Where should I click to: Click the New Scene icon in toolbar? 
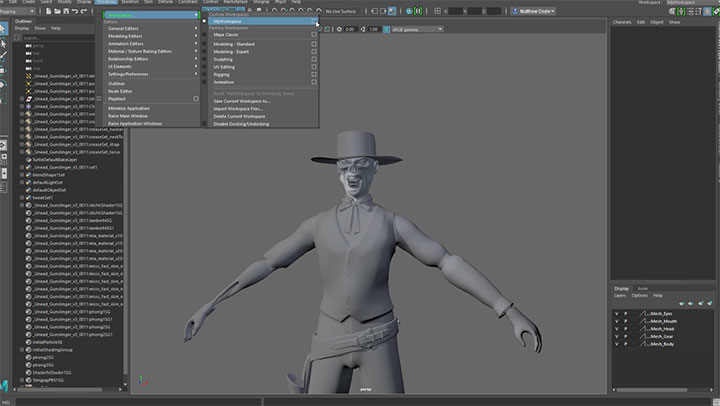coord(49,11)
